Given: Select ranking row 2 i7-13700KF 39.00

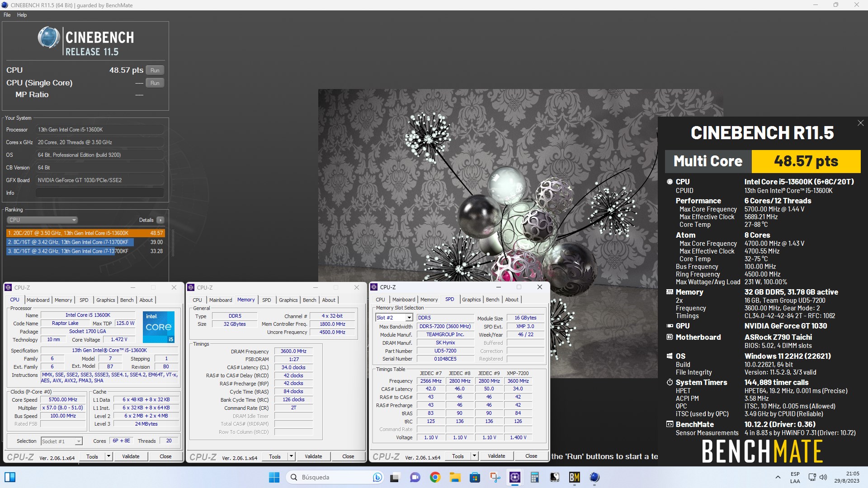Looking at the screenshot, I should point(85,242).
